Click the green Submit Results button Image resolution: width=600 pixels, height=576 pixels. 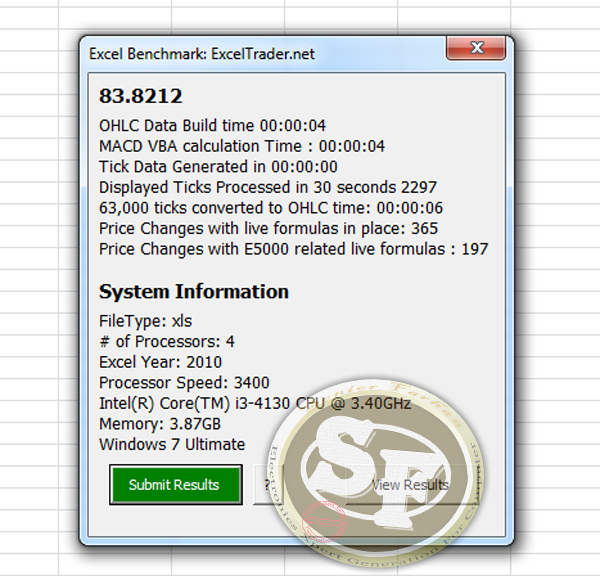(x=176, y=485)
